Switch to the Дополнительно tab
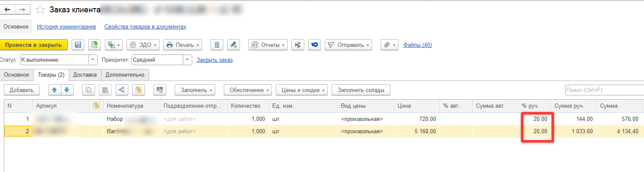The height and width of the screenshot is (172, 644). click(x=125, y=75)
